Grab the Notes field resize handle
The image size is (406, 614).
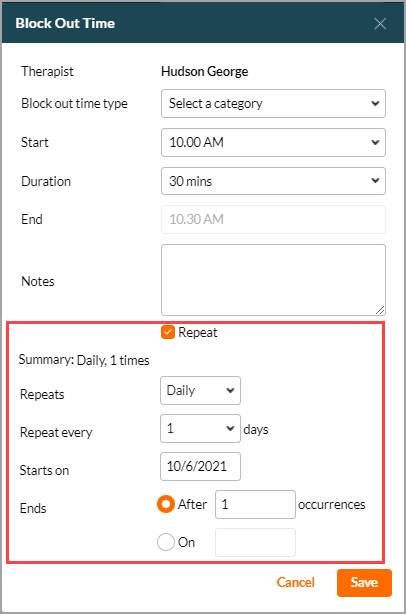click(380, 310)
